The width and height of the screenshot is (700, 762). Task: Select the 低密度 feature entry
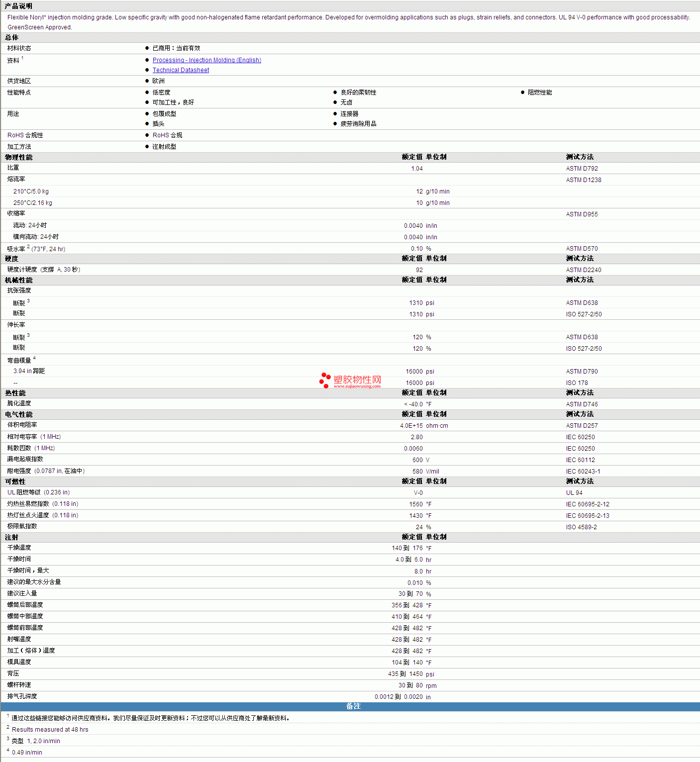[x=161, y=93]
